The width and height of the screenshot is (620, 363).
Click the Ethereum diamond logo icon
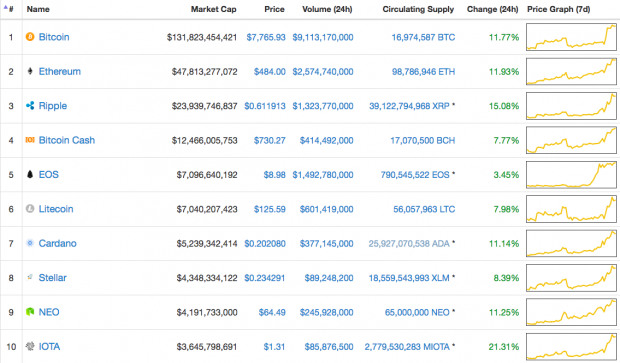pyautogui.click(x=30, y=71)
